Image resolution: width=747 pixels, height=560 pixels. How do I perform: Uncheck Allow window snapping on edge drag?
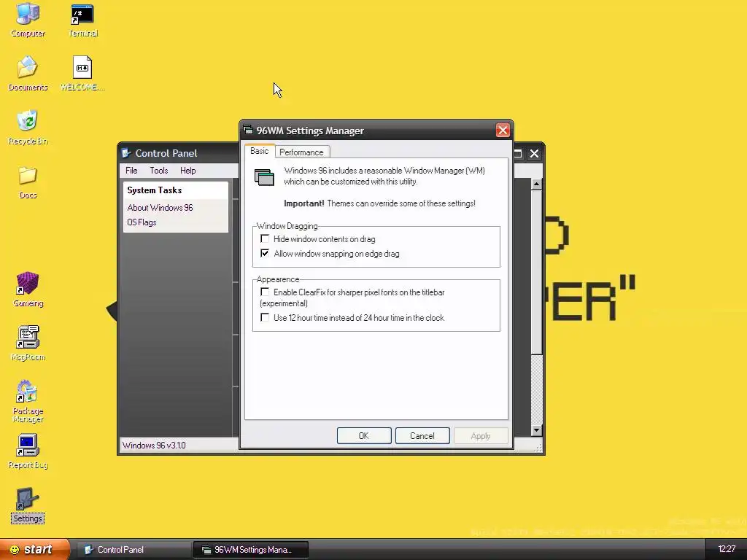(265, 253)
